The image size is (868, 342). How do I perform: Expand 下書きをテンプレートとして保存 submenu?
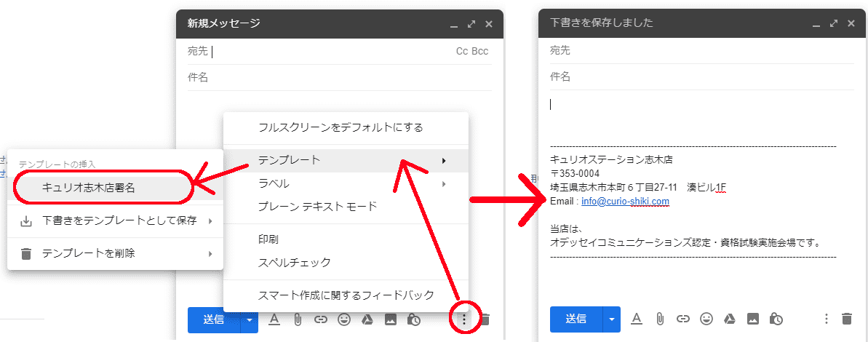(x=115, y=221)
